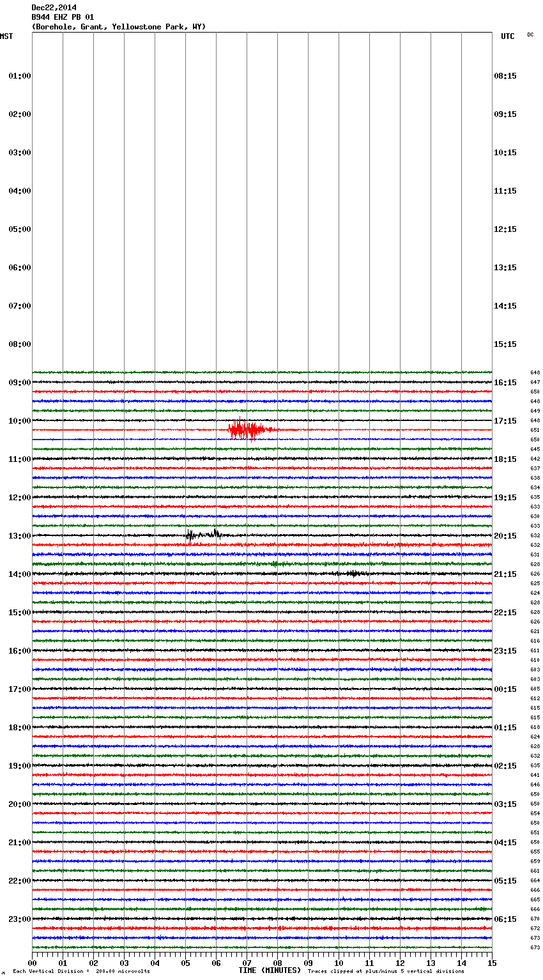Select the 14:00 MST time label
Screen dimensions: 543x980
click(20, 574)
